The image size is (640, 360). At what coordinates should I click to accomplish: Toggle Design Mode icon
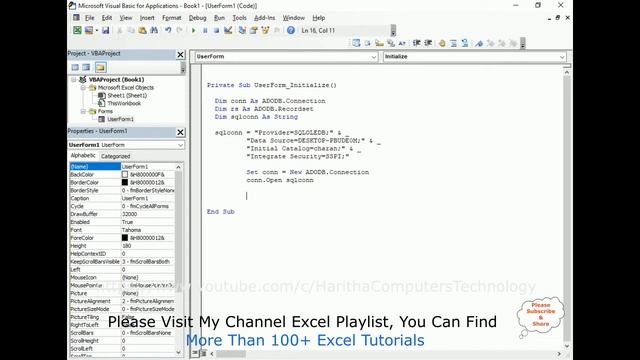point(228,30)
